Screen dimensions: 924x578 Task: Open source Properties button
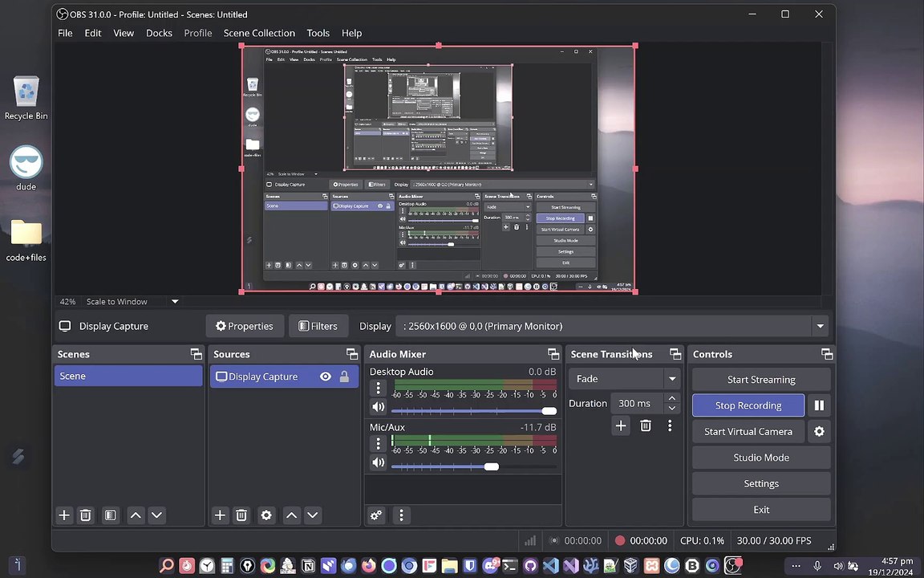click(x=245, y=326)
